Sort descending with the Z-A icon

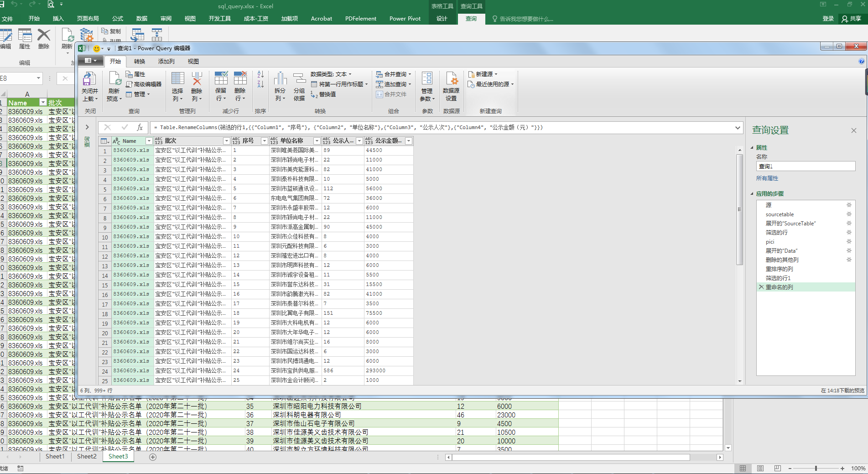(x=260, y=84)
